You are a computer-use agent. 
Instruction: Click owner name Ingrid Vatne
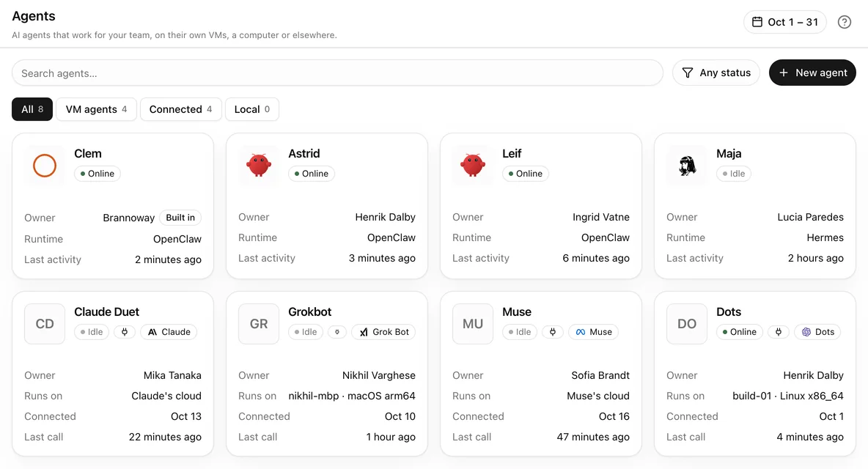point(601,217)
